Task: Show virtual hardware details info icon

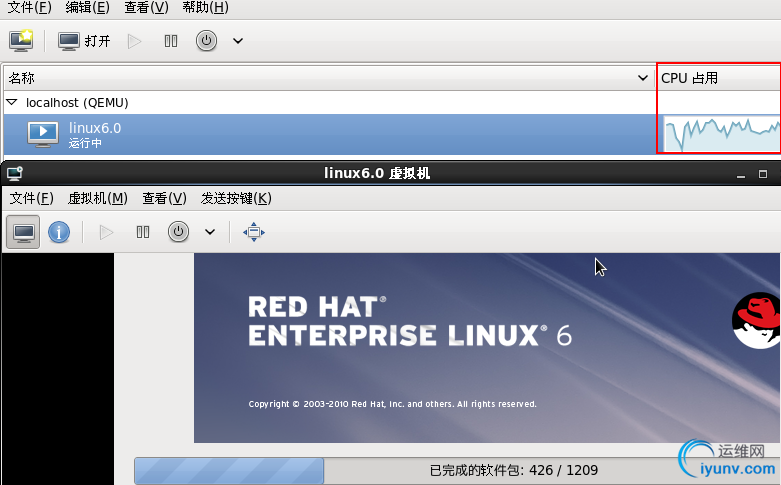Action: [59, 232]
